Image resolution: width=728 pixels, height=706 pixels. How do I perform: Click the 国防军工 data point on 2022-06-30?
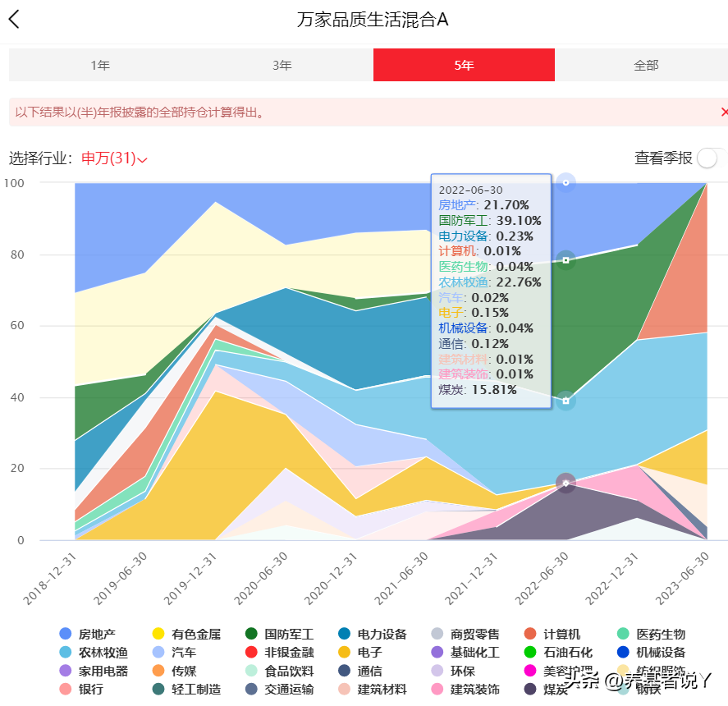(x=565, y=260)
